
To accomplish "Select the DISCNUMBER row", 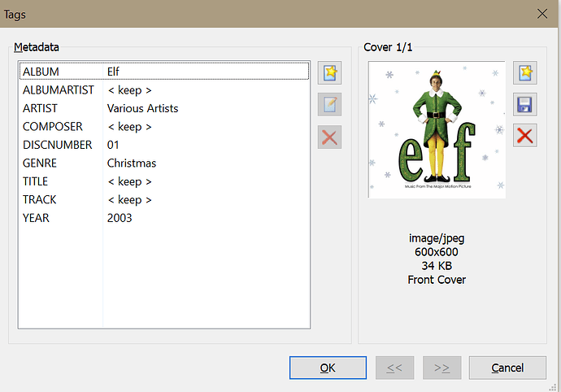I will [164, 145].
